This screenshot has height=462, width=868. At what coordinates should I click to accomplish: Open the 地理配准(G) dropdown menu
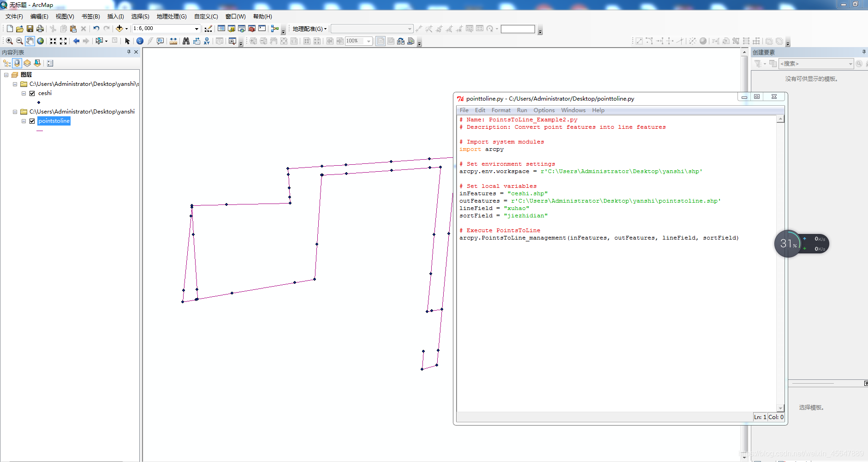pyautogui.click(x=309, y=29)
